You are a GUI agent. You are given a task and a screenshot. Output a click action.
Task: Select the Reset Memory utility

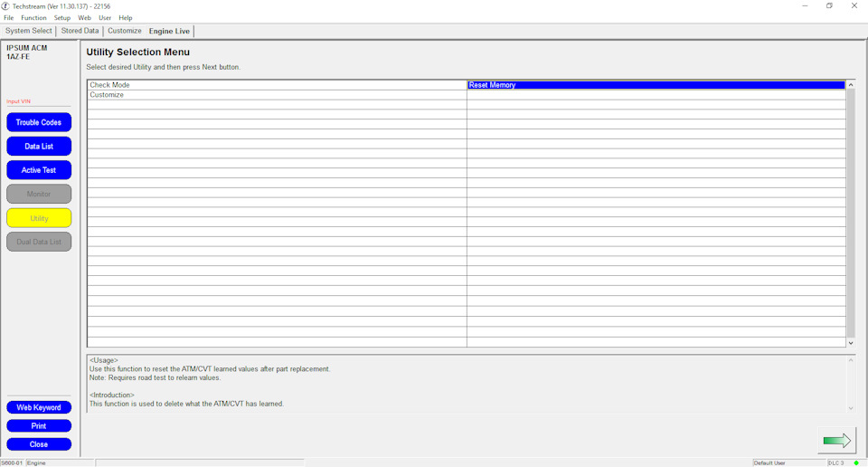click(x=656, y=85)
